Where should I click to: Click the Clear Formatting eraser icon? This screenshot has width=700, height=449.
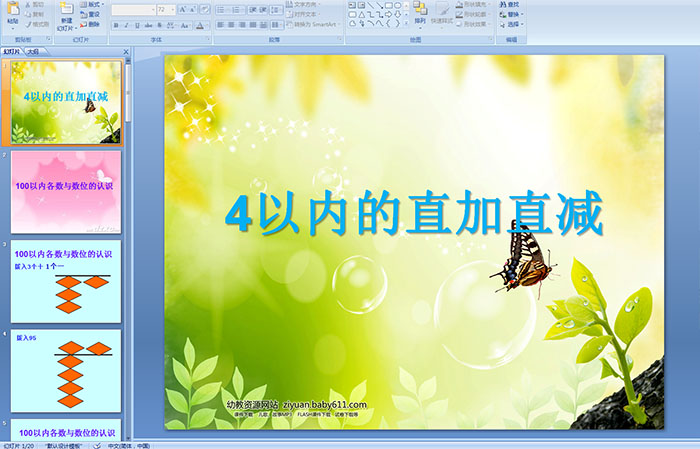pyautogui.click(x=205, y=9)
